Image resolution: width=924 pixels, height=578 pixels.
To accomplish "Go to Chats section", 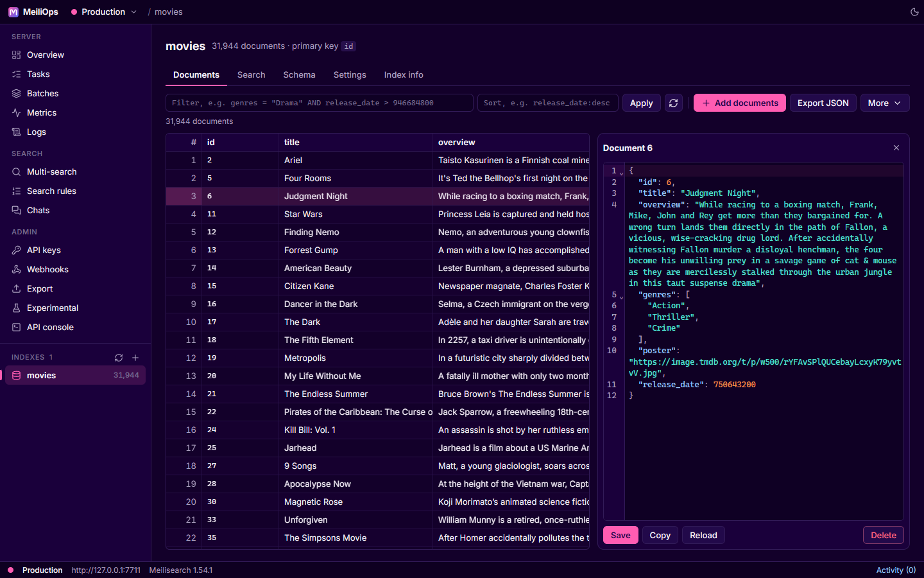I will pos(76,211).
